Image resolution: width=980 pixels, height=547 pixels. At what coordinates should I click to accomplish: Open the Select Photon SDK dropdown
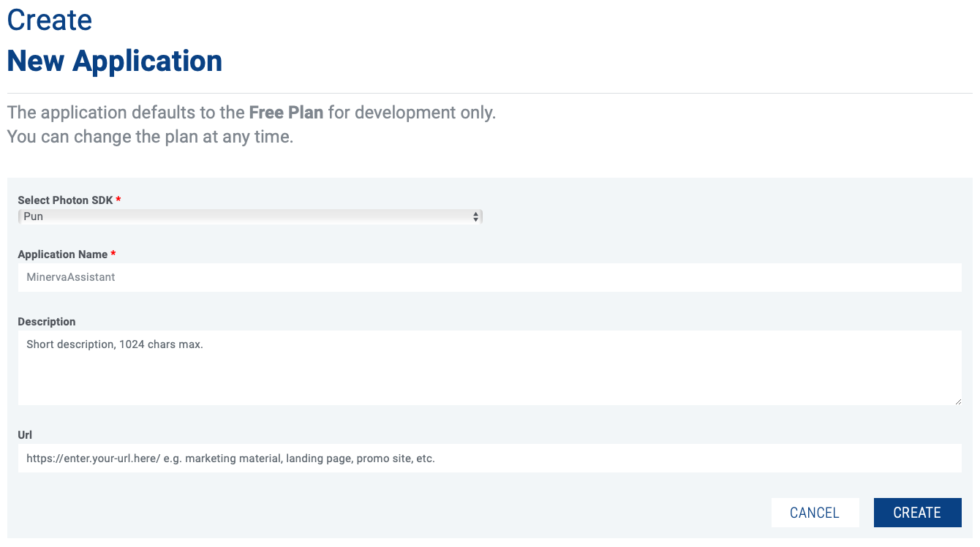[x=249, y=216]
